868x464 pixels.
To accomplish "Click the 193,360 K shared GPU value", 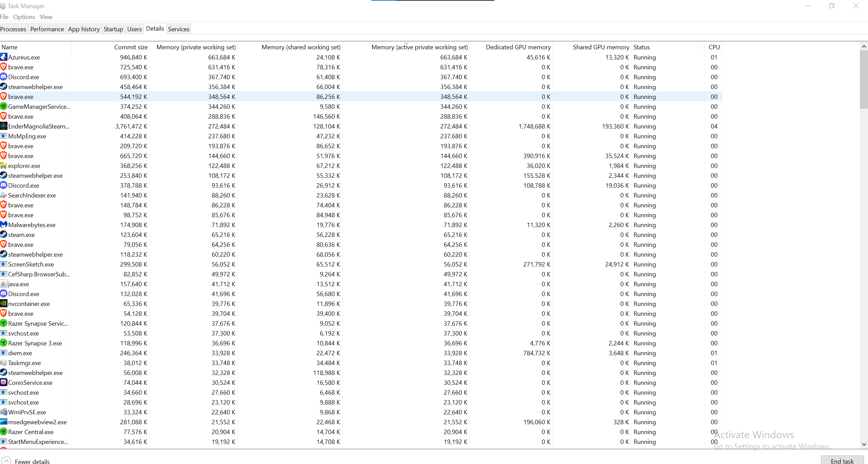I will (x=615, y=126).
